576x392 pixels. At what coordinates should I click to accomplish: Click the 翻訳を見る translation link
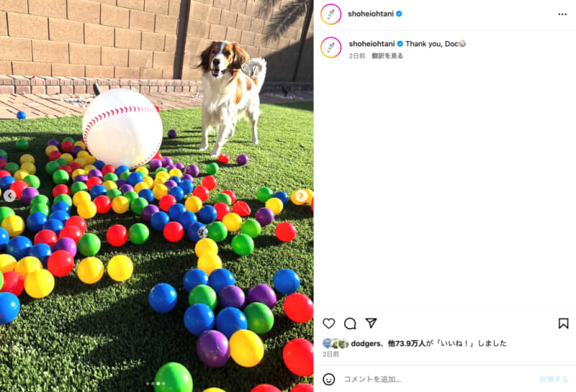point(387,56)
